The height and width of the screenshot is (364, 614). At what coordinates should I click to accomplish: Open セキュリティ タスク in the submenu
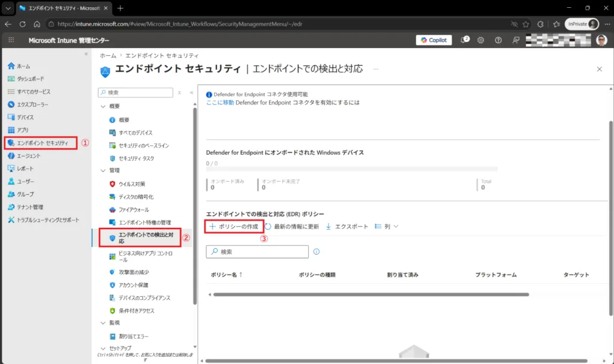tap(131, 158)
